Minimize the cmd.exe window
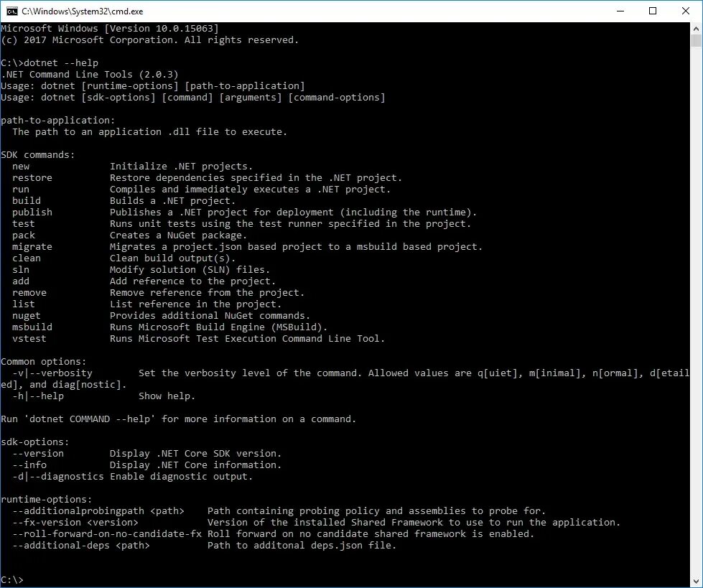The width and height of the screenshot is (703, 588). click(x=620, y=11)
